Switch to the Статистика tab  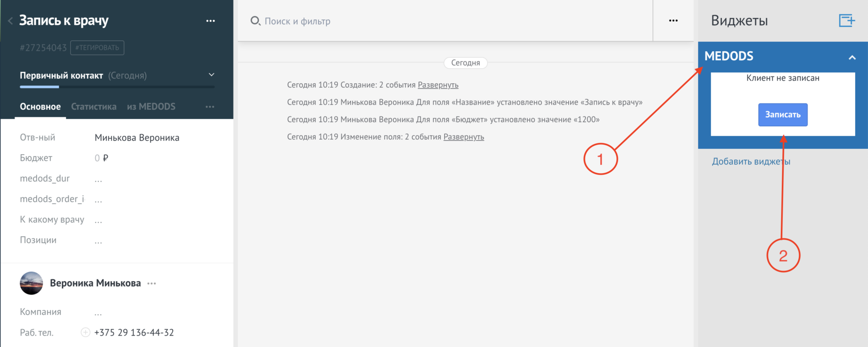[94, 107]
